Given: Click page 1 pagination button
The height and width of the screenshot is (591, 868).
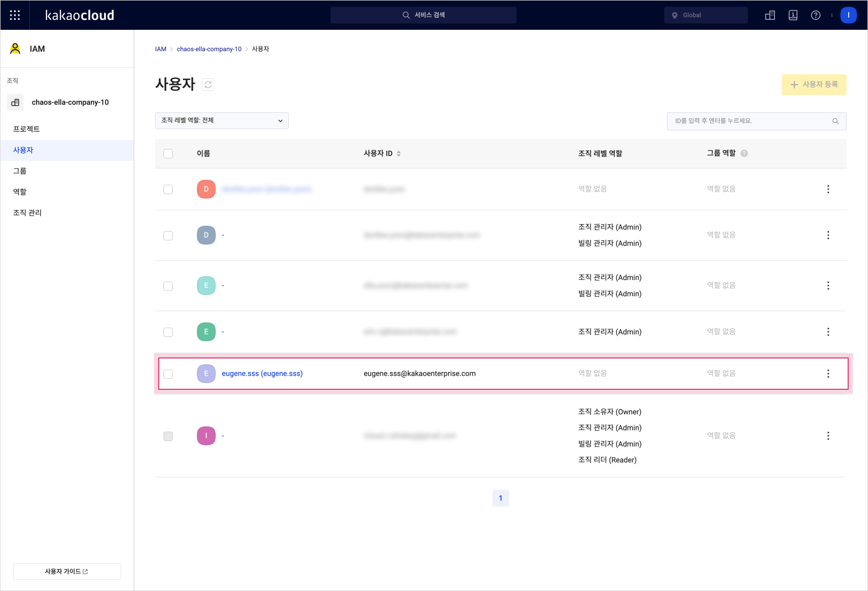Looking at the screenshot, I should [501, 498].
